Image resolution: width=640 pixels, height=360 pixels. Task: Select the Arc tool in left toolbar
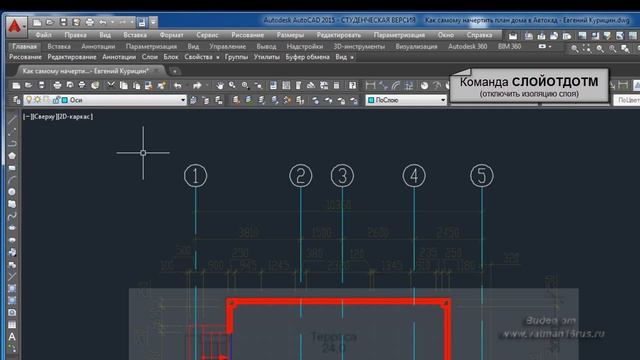[x=12, y=180]
